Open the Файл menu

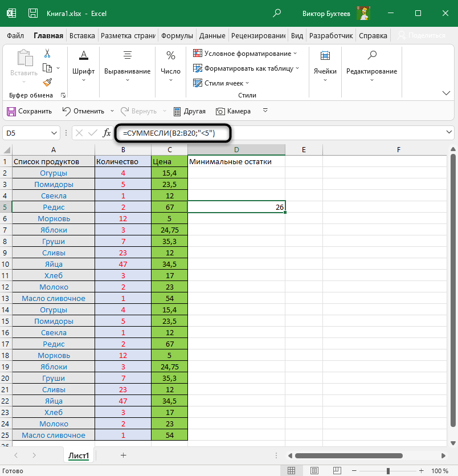pyautogui.click(x=15, y=35)
